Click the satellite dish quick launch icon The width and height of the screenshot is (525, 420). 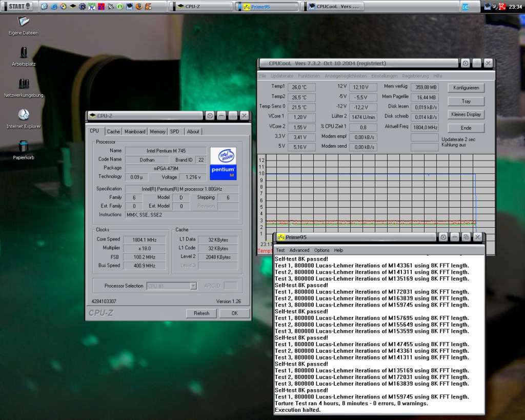[111, 6]
